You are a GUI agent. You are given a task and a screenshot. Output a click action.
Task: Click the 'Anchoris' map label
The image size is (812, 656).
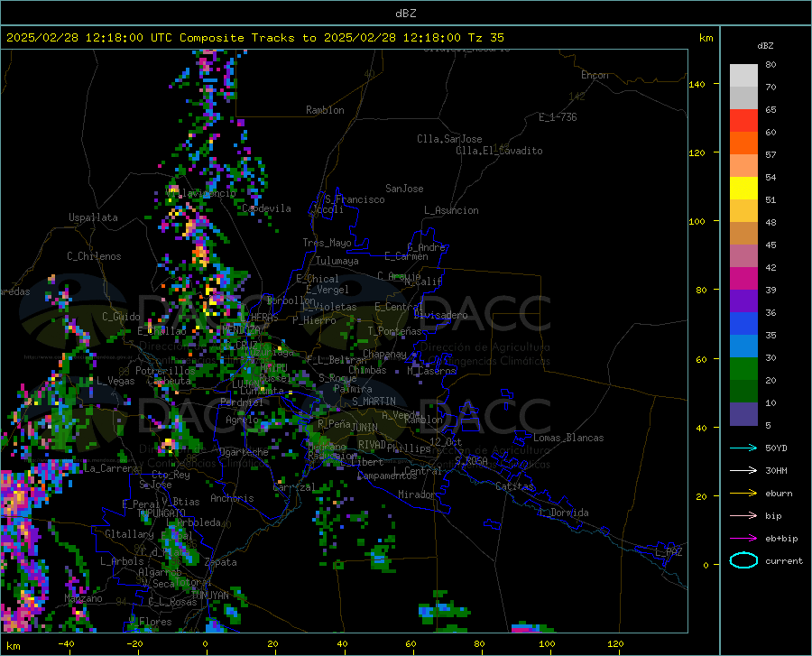pos(232,498)
